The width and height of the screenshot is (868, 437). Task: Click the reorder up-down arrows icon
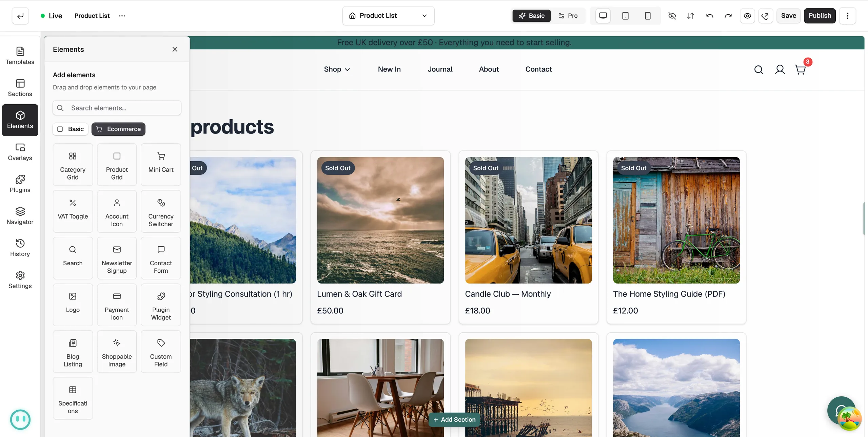[691, 16]
